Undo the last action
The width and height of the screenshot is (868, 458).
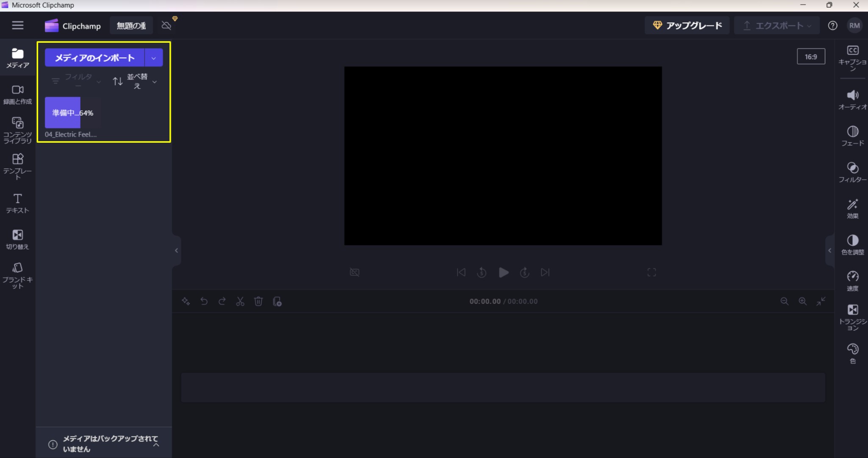tap(204, 301)
